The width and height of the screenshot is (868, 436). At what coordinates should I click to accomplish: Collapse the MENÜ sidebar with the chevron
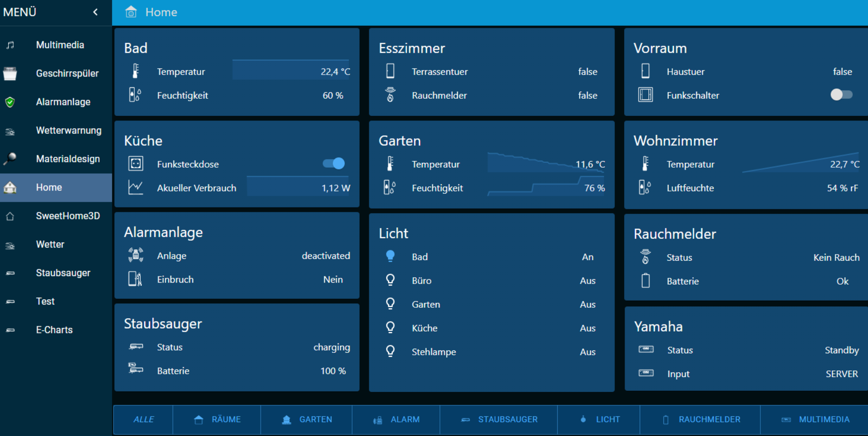coord(95,12)
